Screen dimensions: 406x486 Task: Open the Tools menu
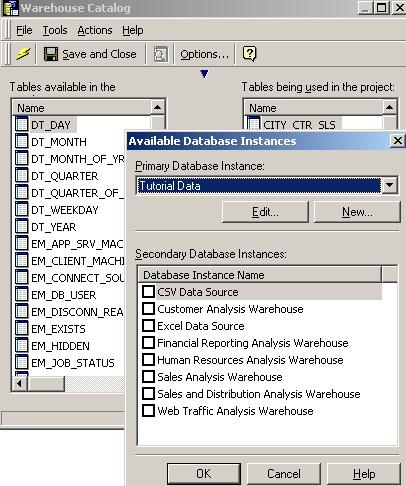(55, 30)
